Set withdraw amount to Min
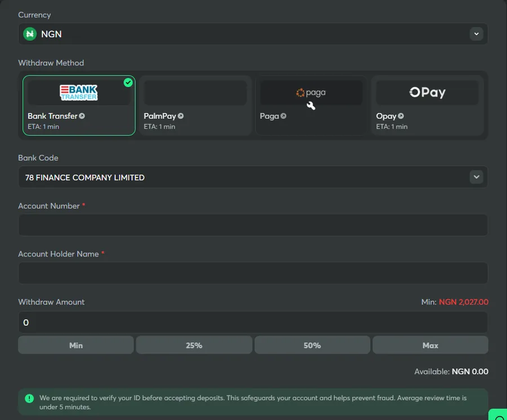 [75, 345]
